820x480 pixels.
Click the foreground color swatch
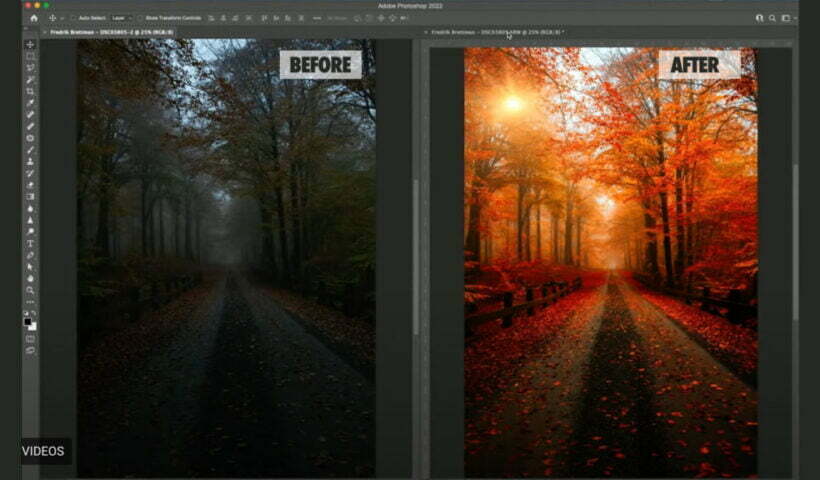[29, 322]
